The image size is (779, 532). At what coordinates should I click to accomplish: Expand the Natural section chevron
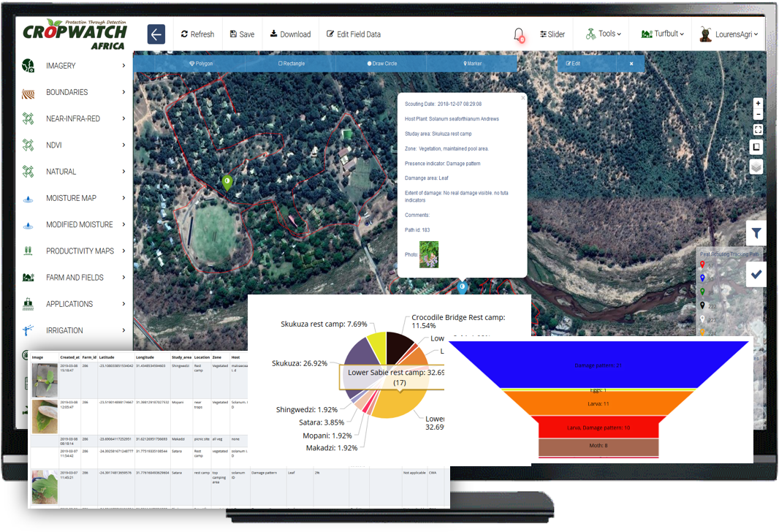[123, 172]
